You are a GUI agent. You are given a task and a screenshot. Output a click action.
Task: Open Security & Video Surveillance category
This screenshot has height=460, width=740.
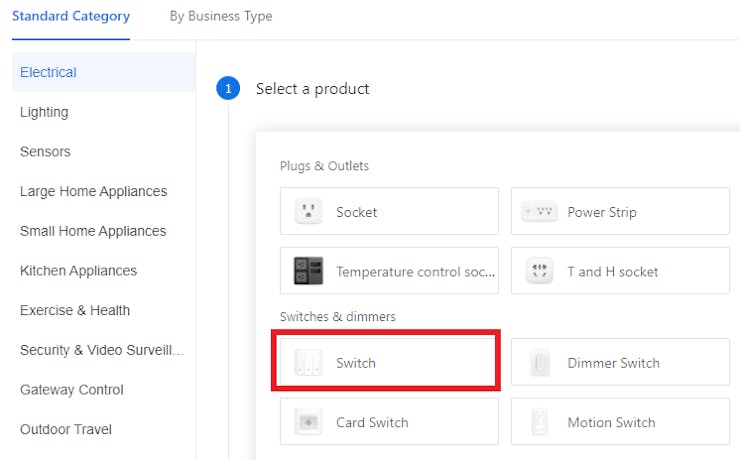click(x=102, y=350)
